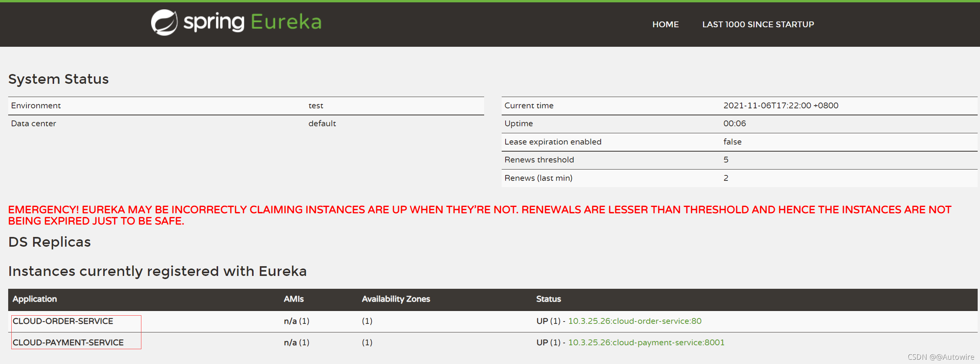This screenshot has width=980, height=364.
Task: Select the timestamp 2021-11-06T17:22:00 +0800
Action: point(781,106)
